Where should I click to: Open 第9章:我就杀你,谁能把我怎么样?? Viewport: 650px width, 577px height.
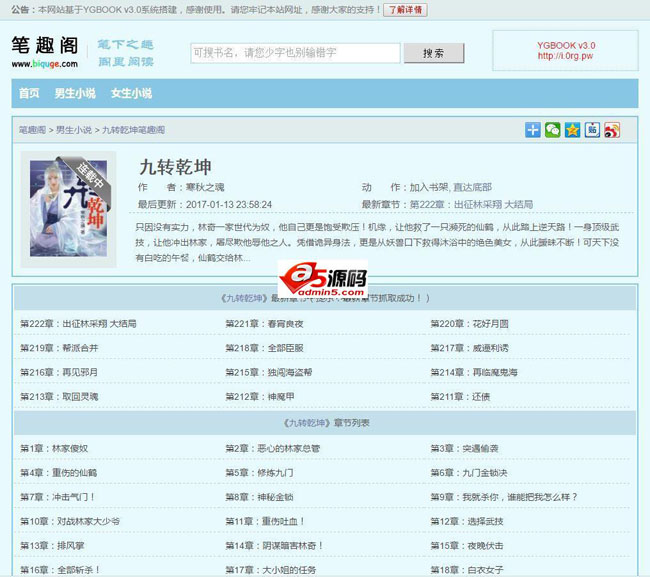[504, 497]
